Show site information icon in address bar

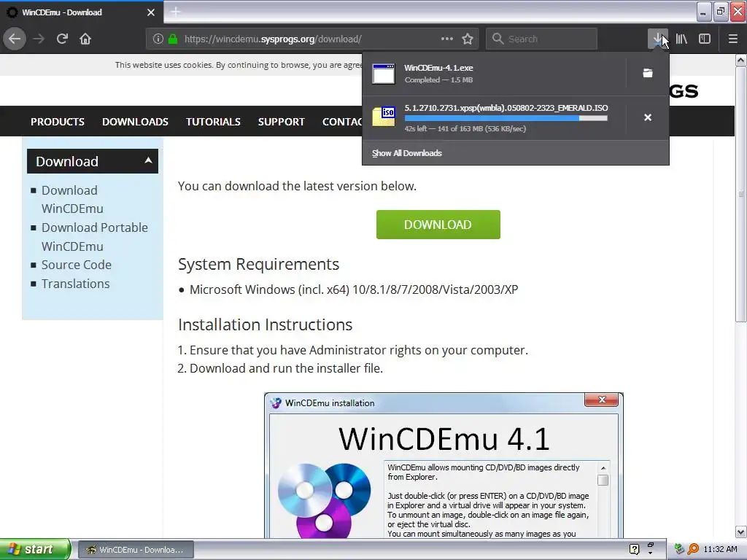pos(158,39)
